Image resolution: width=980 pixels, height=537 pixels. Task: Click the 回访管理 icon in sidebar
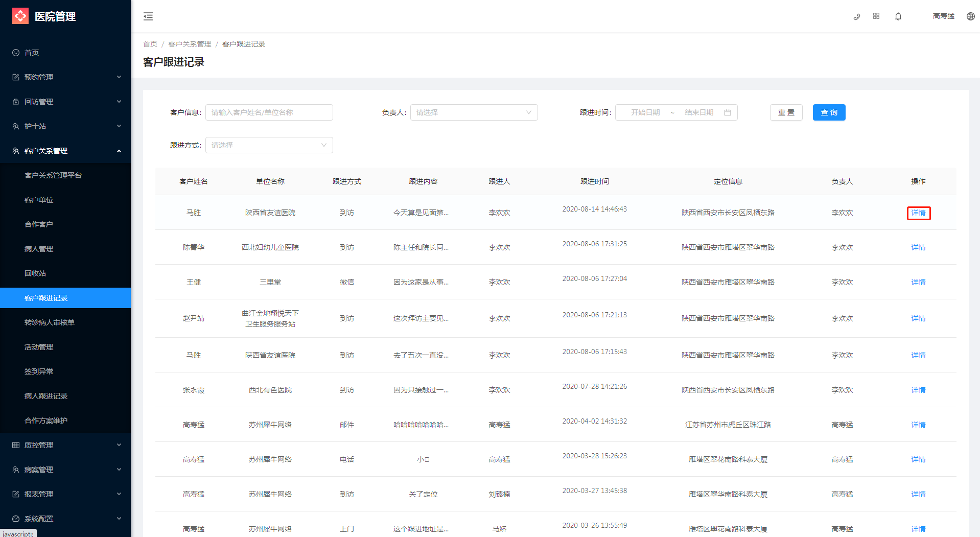click(x=16, y=102)
